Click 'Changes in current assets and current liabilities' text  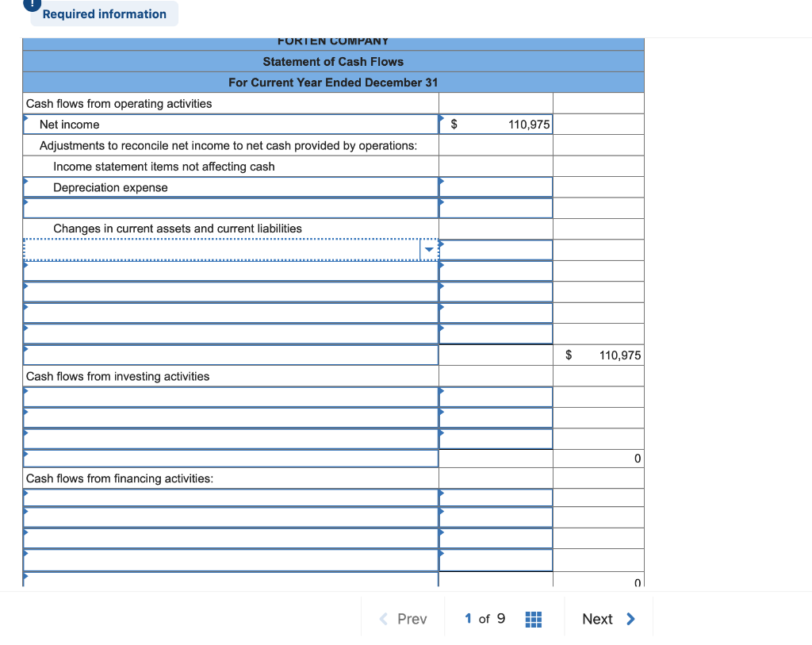pyautogui.click(x=178, y=228)
